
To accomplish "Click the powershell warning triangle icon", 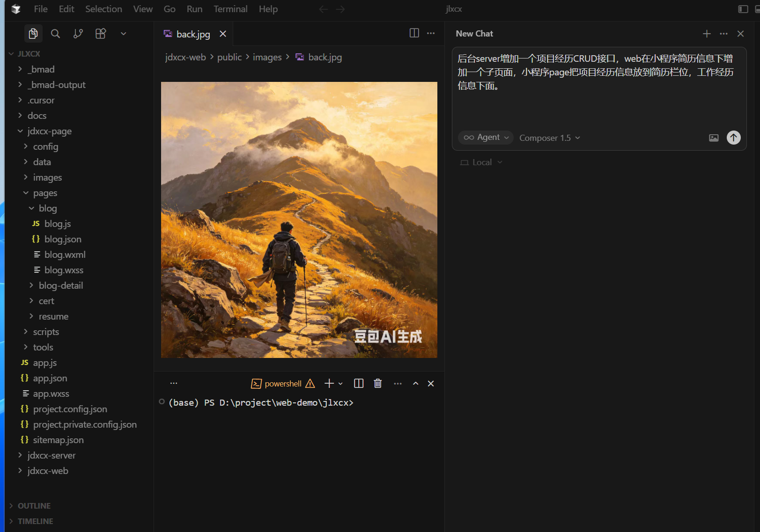I will [x=310, y=384].
